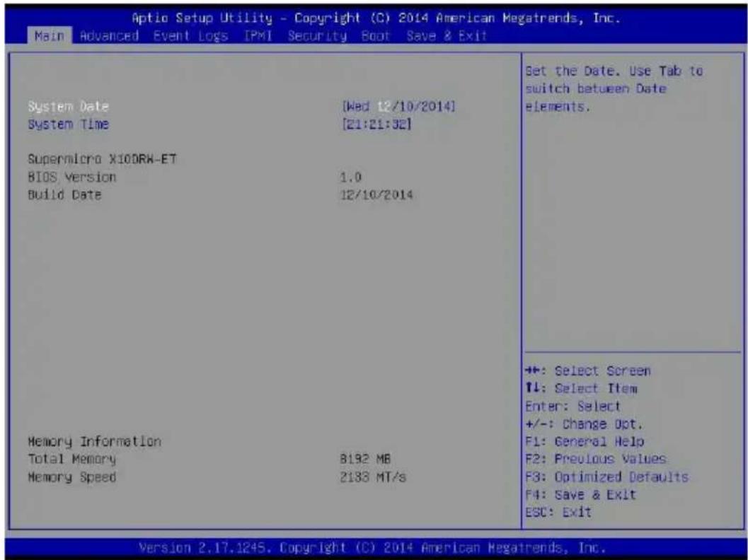The width and height of the screenshot is (748, 560).
Task: Click the Build Date label
Action: pyautogui.click(x=64, y=195)
